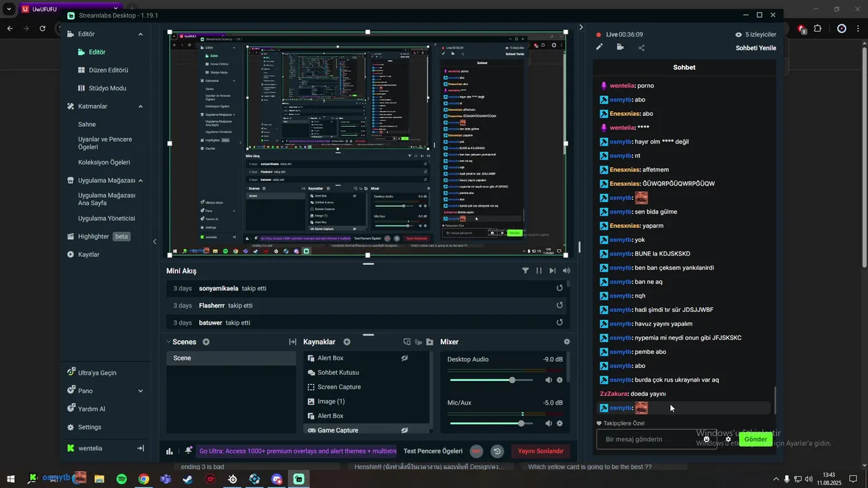The image size is (868, 488).
Task: Open the event filter in Mini Akış
Action: point(526,270)
